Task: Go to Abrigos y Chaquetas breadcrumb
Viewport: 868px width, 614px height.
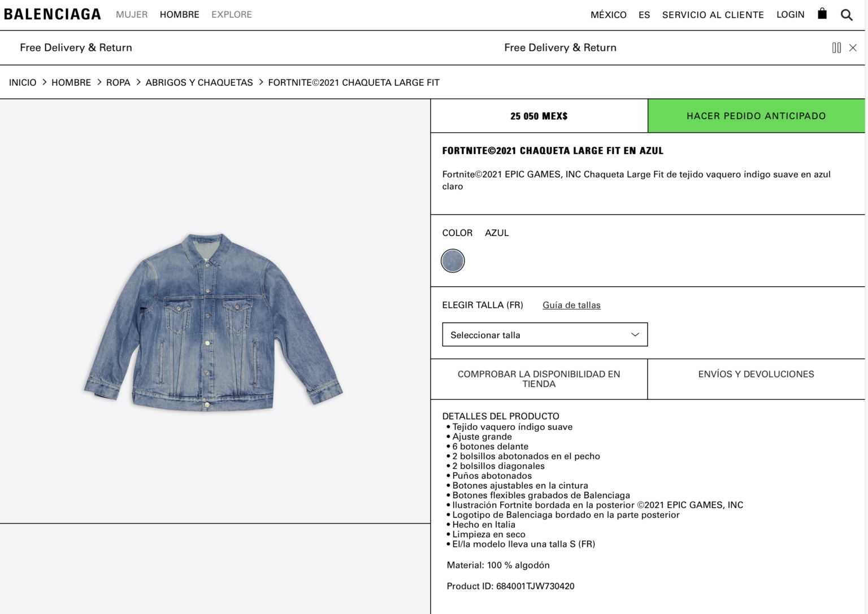Action: [199, 82]
